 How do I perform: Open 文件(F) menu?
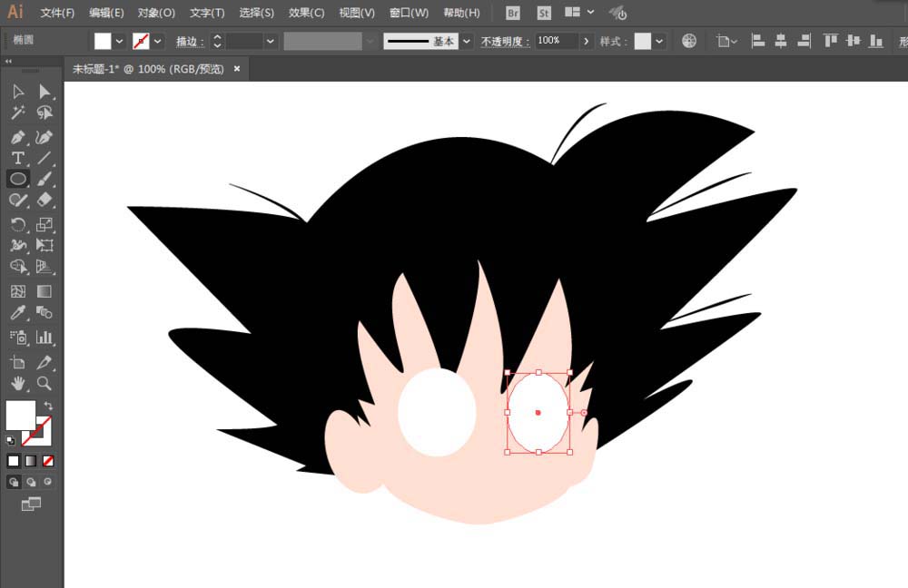(57, 13)
